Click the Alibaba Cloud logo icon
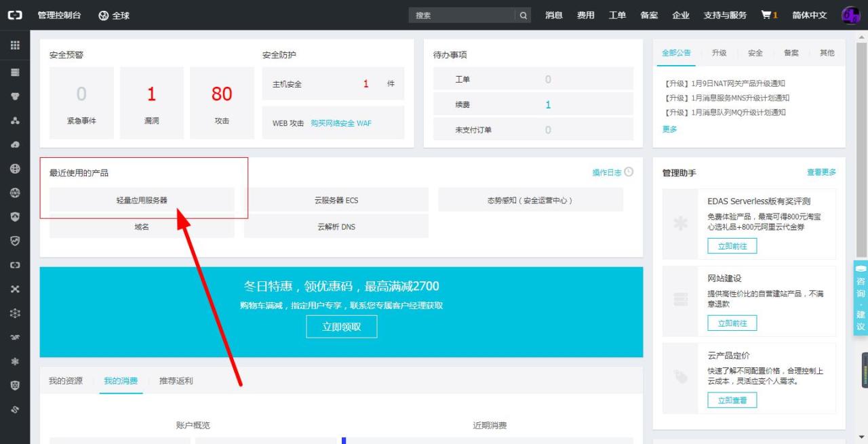This screenshot has width=868, height=444. (x=15, y=15)
